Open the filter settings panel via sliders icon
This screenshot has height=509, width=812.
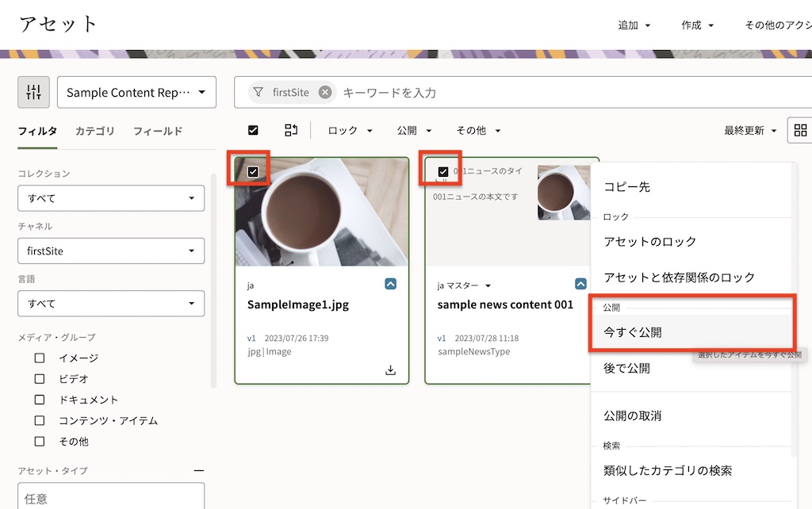tap(33, 92)
